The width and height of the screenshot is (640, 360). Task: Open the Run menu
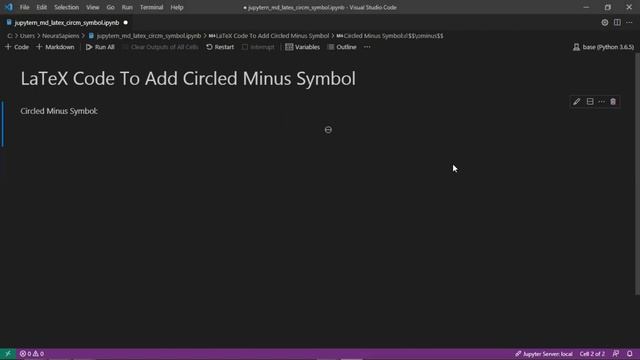tap(127, 7)
